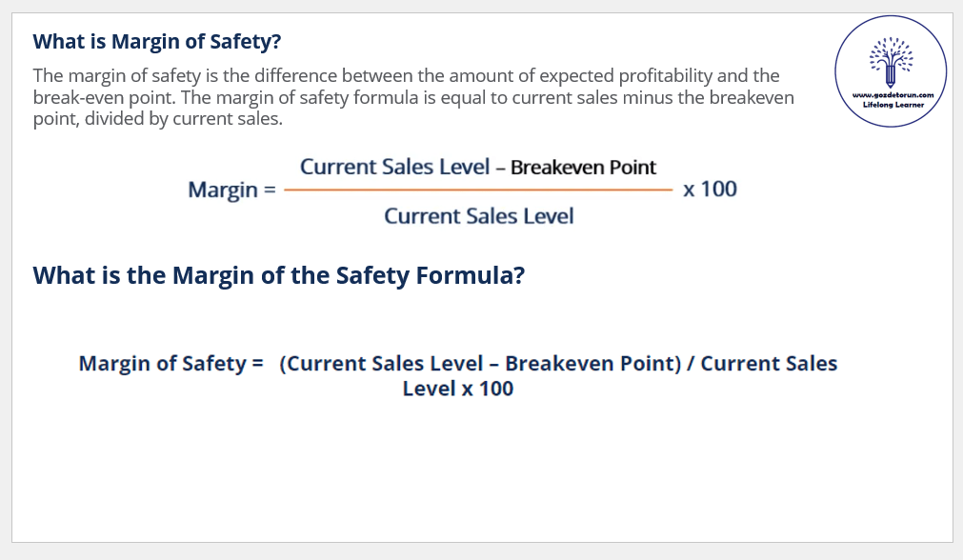Select "Current Sales Level" in the fraction numerator
The height and width of the screenshot is (560, 963).
(394, 167)
